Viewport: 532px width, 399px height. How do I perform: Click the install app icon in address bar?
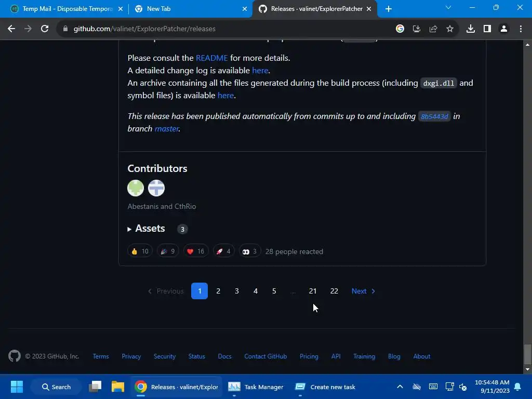(x=416, y=29)
